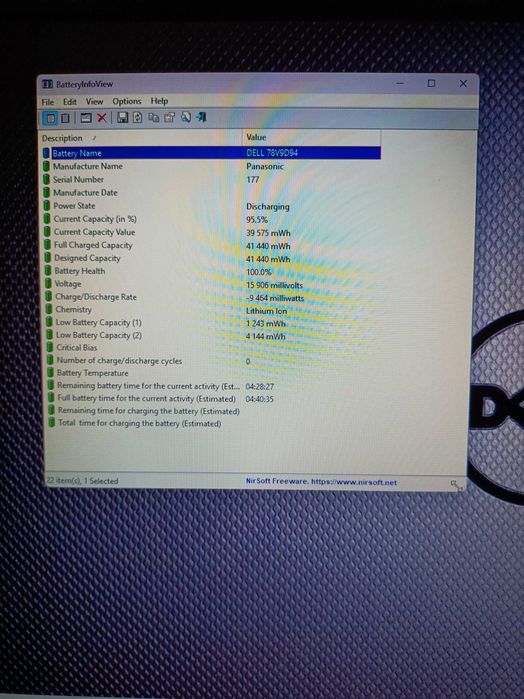The image size is (524, 699).
Task: Open the Edit menu
Action: point(70,102)
